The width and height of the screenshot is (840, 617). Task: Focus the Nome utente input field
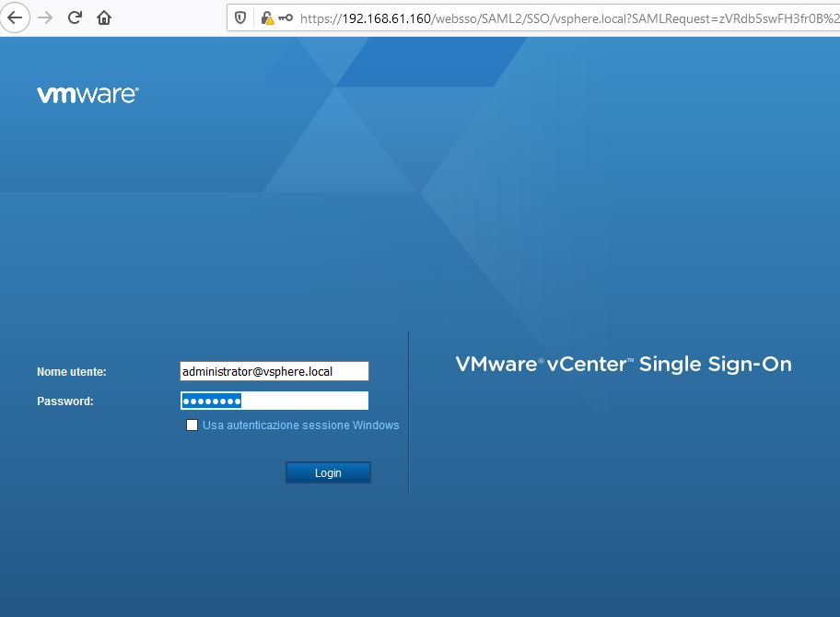(274, 371)
